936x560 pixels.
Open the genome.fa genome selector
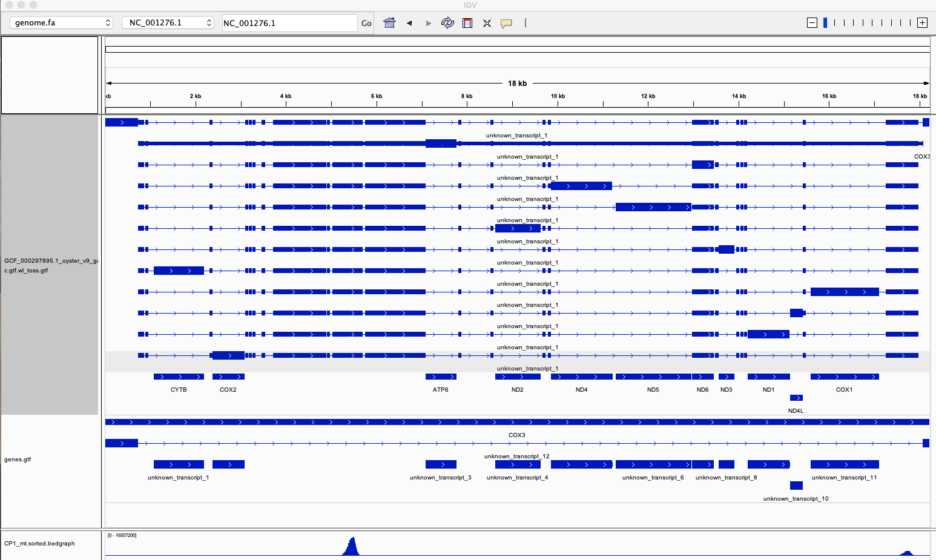point(61,22)
